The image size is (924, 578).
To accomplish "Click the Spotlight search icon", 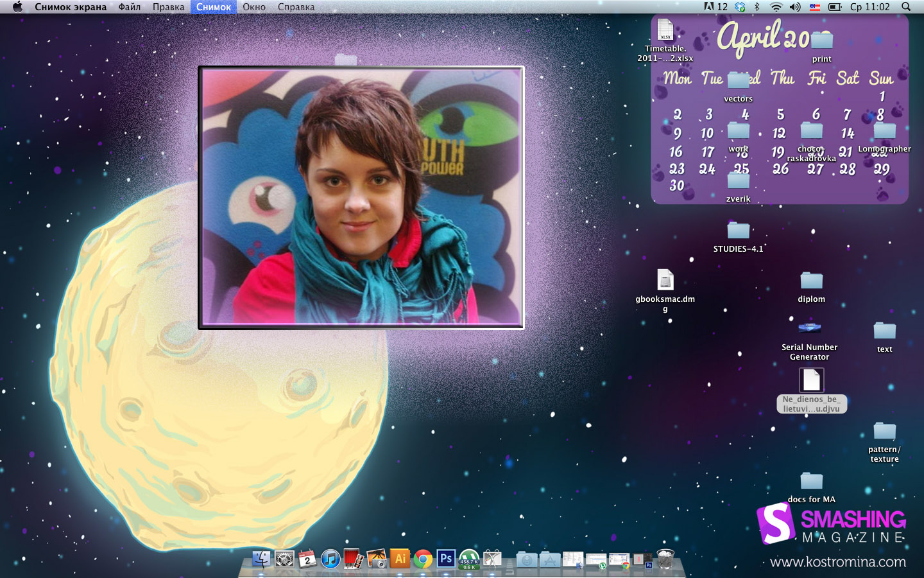I will point(905,6).
